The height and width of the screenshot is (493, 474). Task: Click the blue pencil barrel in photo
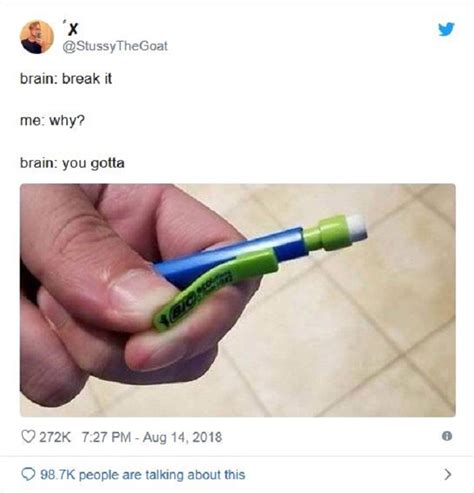[233, 255]
